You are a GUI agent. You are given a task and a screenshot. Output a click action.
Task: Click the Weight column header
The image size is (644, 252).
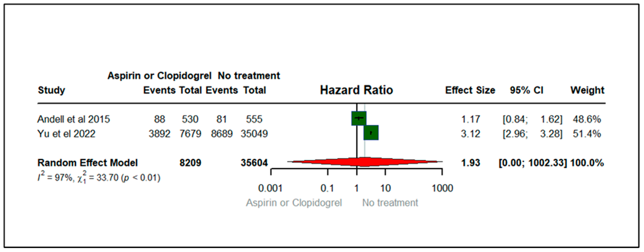click(x=587, y=90)
